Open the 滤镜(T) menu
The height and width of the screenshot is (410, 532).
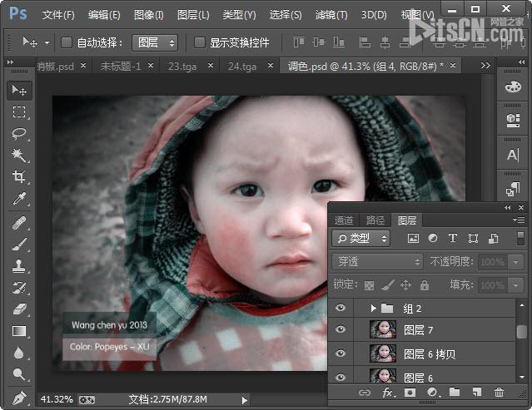[x=331, y=15]
